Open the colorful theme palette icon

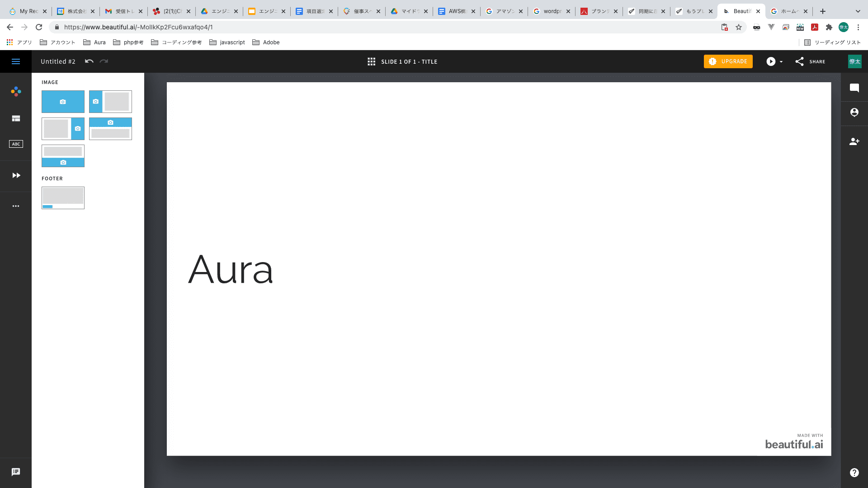pos(16,92)
